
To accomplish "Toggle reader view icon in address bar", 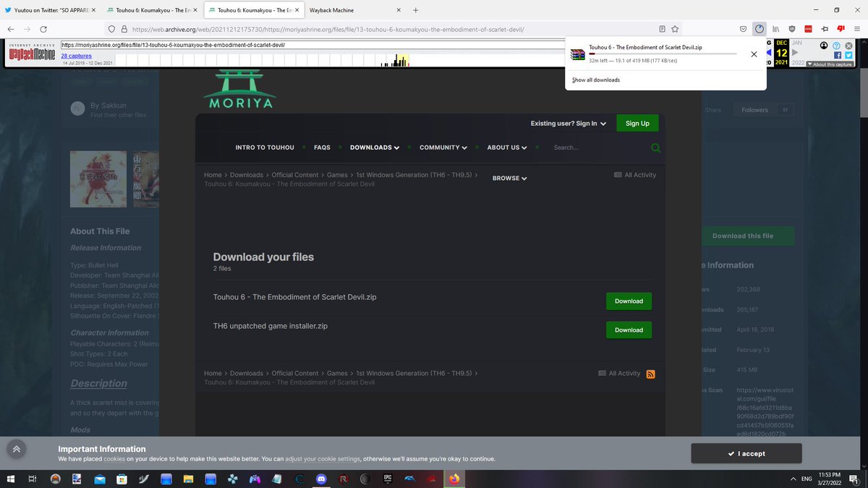I will point(662,29).
